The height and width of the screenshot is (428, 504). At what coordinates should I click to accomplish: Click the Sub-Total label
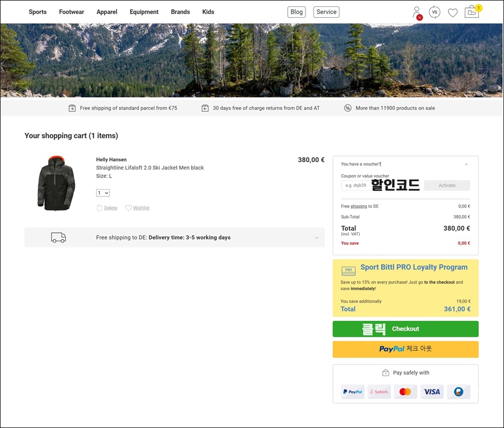(x=350, y=217)
